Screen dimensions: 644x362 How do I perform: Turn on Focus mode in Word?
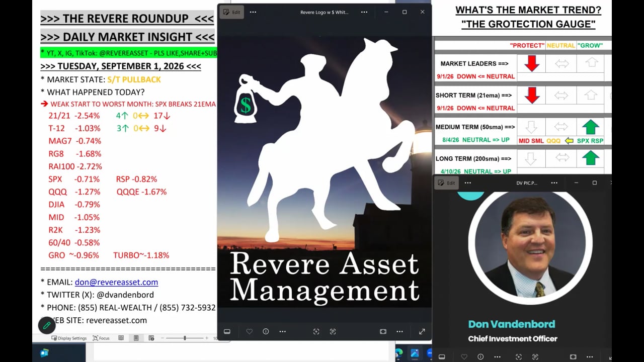coord(101,338)
